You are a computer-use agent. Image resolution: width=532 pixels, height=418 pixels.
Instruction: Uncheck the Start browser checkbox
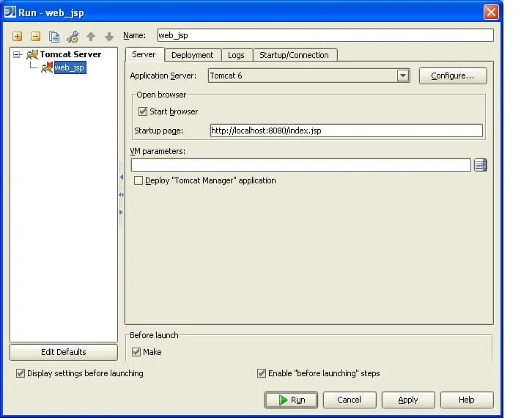tap(143, 111)
